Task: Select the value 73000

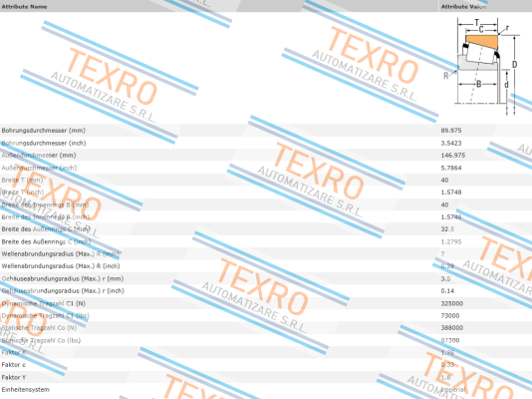Action: coord(450,316)
